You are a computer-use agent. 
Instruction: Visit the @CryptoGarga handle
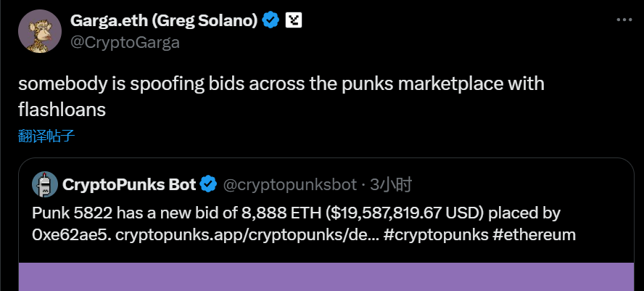(x=125, y=42)
